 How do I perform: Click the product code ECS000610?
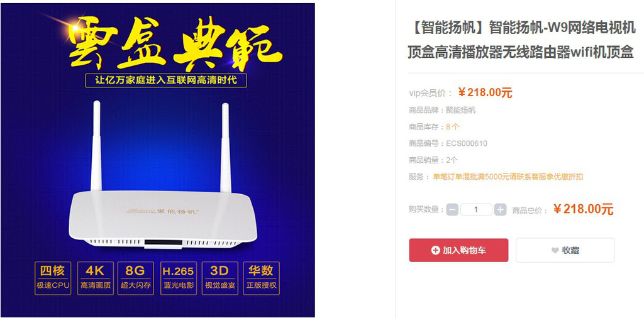click(467, 143)
